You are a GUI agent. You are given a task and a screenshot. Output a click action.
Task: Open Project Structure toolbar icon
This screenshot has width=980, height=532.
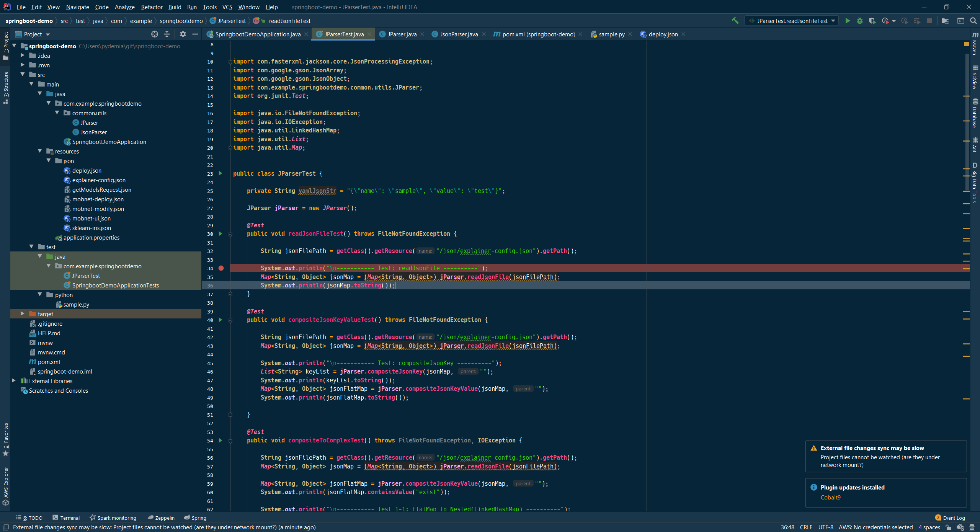(945, 21)
